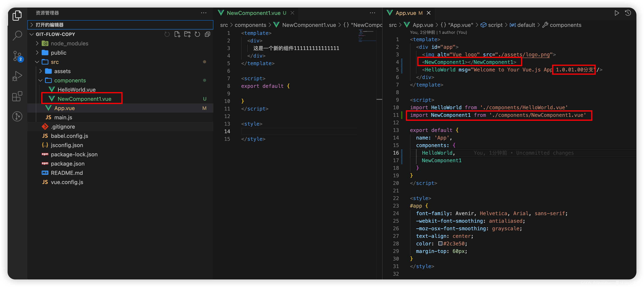
Task: Click the 'export default {' line in NewComponent1.vue
Action: [265, 86]
